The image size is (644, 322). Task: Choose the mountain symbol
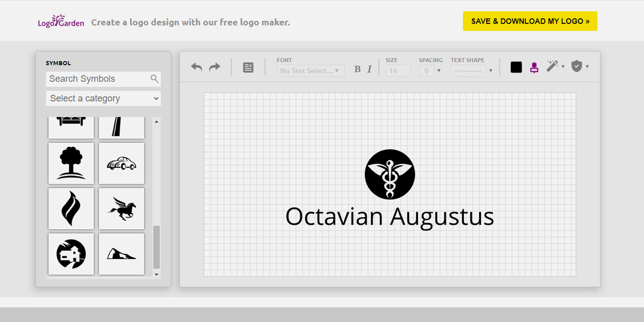tap(122, 254)
